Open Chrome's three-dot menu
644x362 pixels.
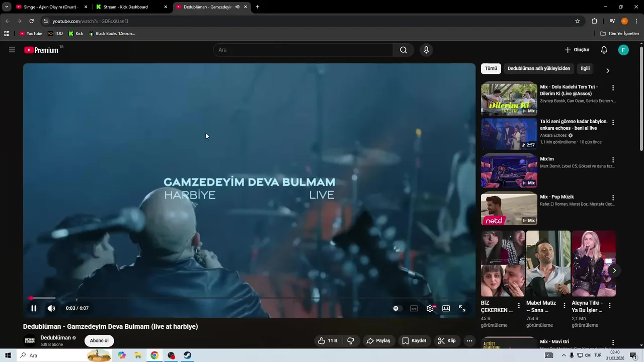[636, 21]
